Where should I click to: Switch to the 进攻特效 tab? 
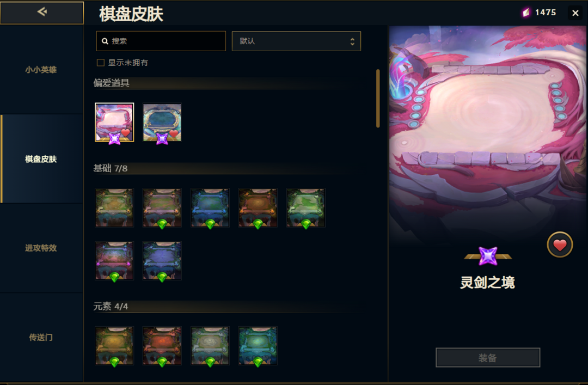coord(41,248)
